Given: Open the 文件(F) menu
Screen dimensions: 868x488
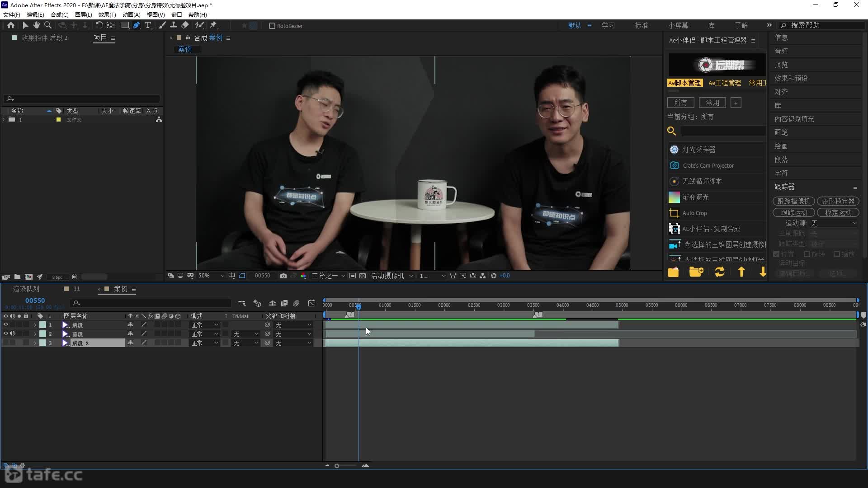Looking at the screenshot, I should (x=12, y=14).
